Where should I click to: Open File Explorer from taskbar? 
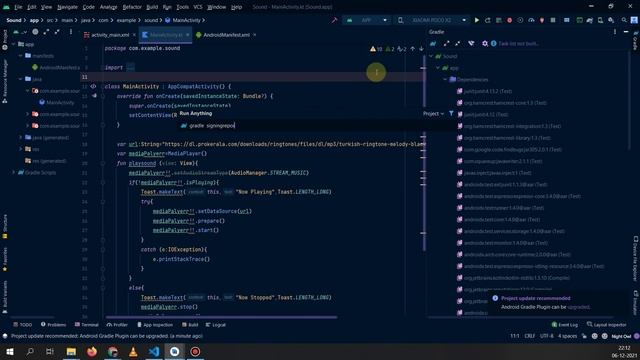pos(71,351)
